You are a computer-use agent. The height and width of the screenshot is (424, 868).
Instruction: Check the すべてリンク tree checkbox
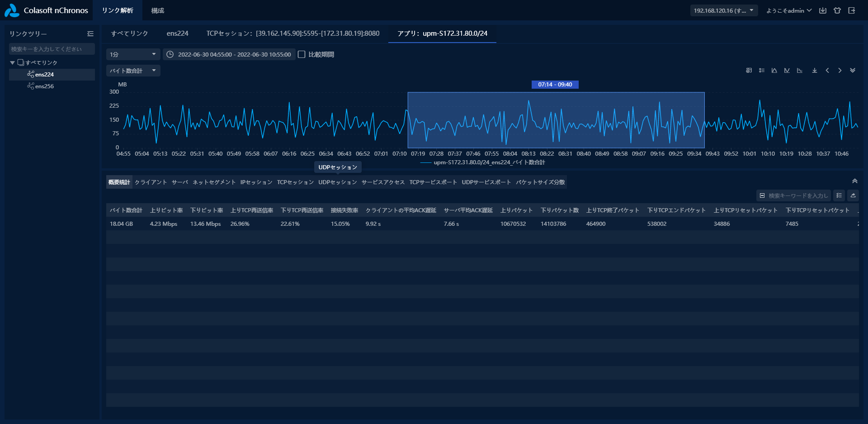20,62
